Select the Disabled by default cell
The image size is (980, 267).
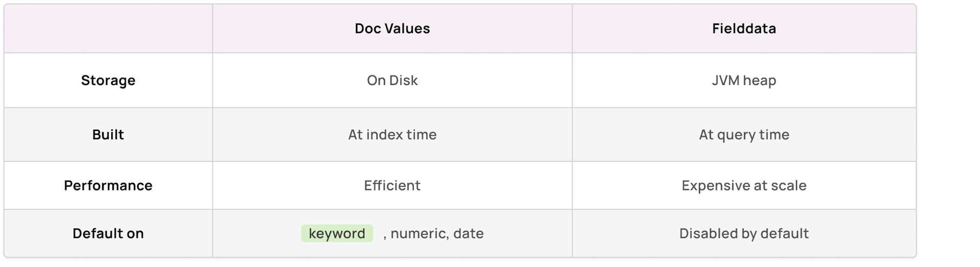pos(744,233)
